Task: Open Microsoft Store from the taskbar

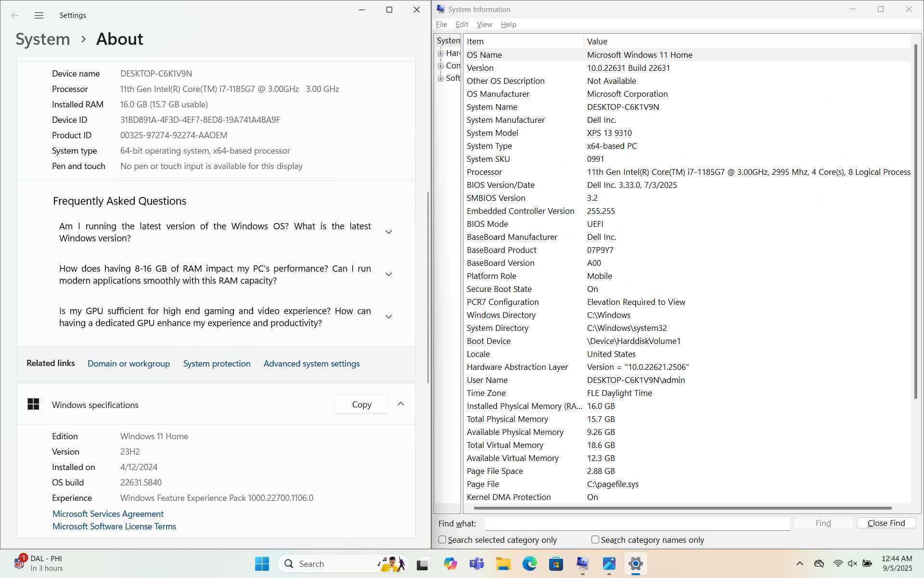Action: coord(556,564)
